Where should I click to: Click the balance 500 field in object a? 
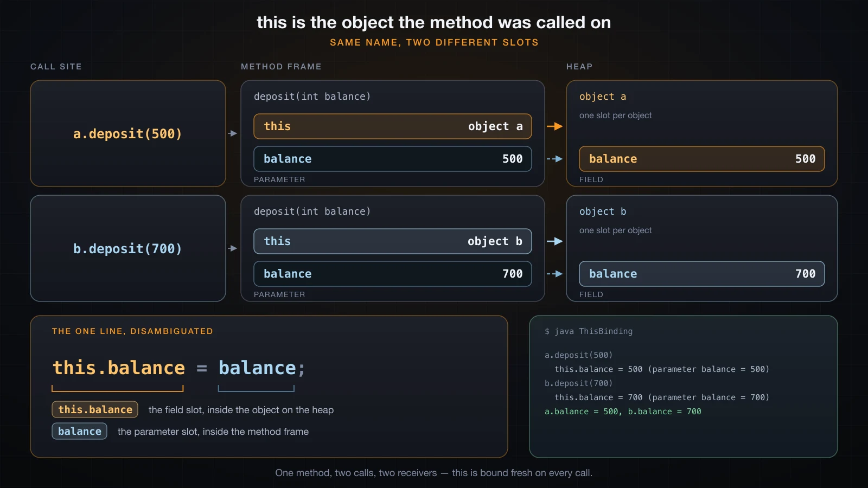coord(702,159)
